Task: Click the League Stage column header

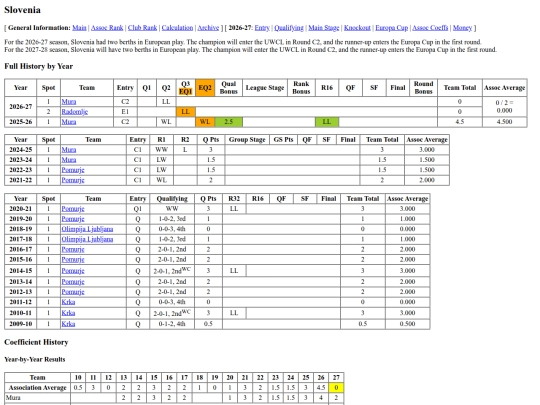Action: click(x=265, y=88)
